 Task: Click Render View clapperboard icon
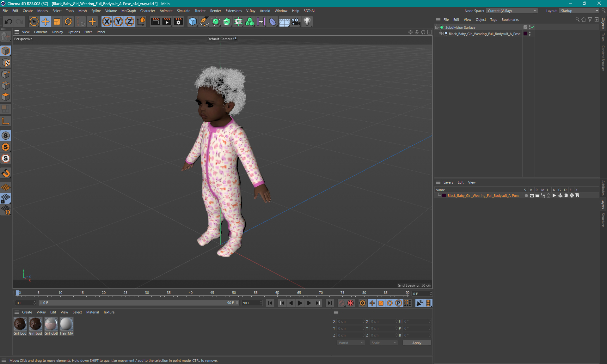click(155, 21)
